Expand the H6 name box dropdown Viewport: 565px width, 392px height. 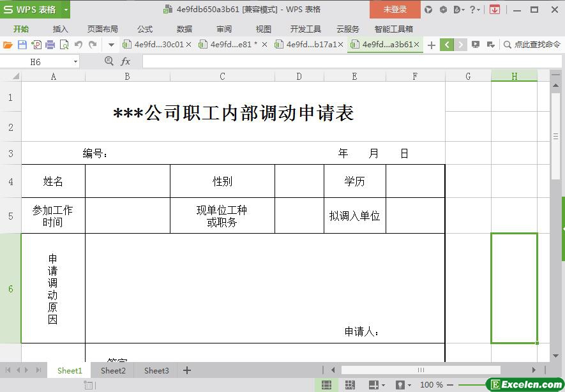coord(75,62)
